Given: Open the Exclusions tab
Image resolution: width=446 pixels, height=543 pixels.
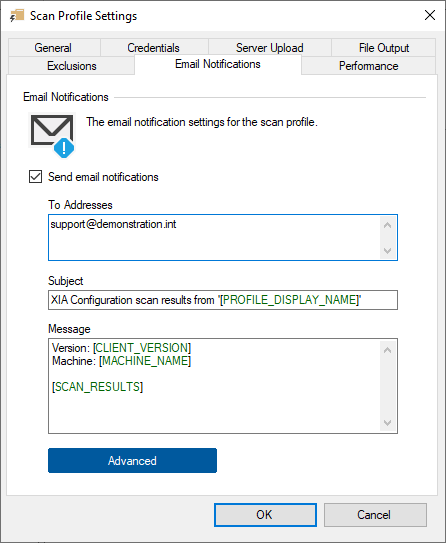Looking at the screenshot, I should pyautogui.click(x=71, y=65).
